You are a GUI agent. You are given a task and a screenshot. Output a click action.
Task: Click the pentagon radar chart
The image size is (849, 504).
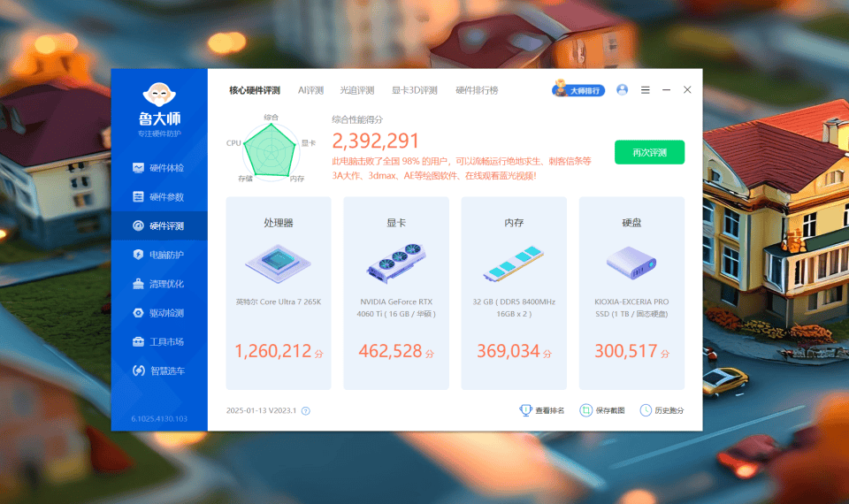271,150
